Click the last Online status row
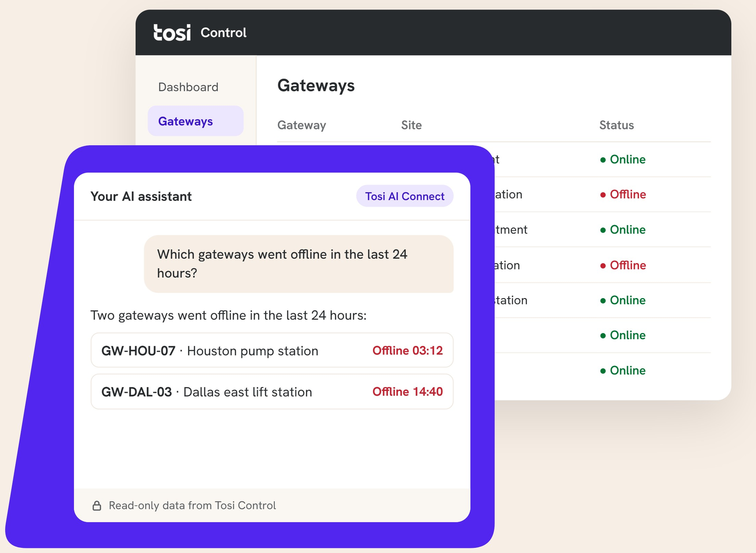The image size is (756, 553). [622, 371]
